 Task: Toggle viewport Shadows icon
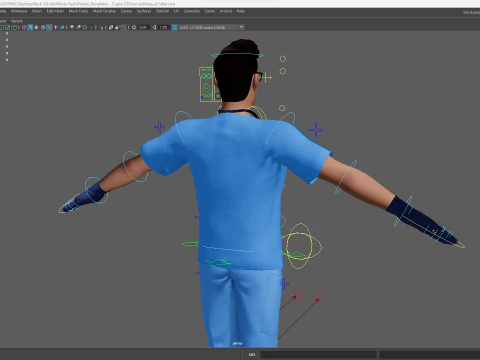click(62, 27)
